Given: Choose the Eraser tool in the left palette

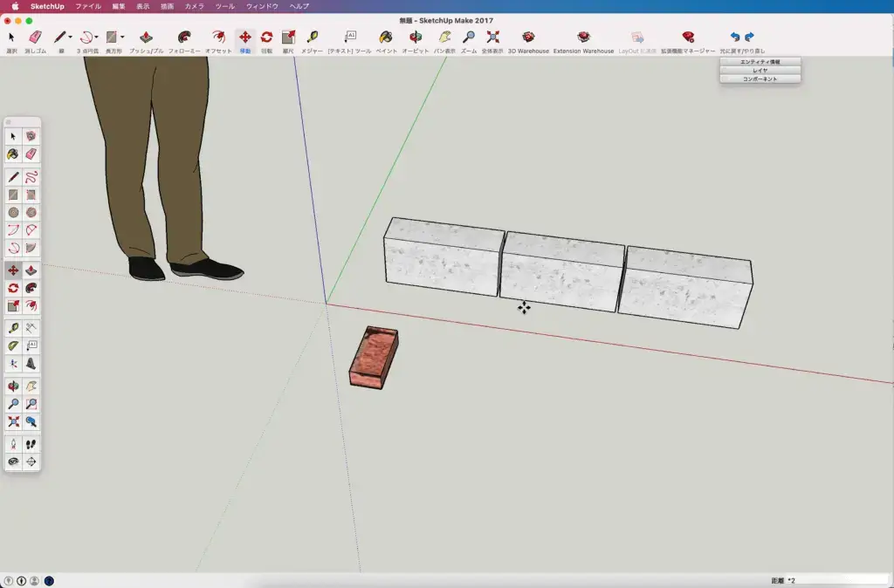Looking at the screenshot, I should [x=31, y=154].
